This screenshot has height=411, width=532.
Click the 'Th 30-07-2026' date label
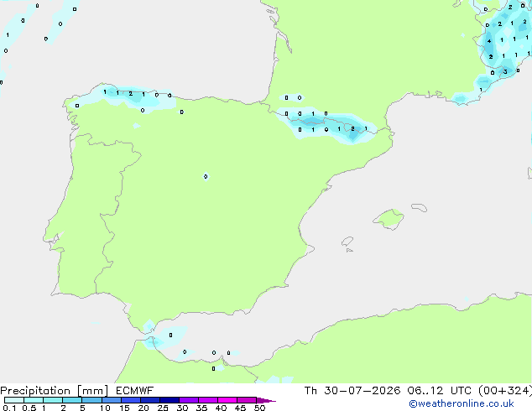coord(352,391)
